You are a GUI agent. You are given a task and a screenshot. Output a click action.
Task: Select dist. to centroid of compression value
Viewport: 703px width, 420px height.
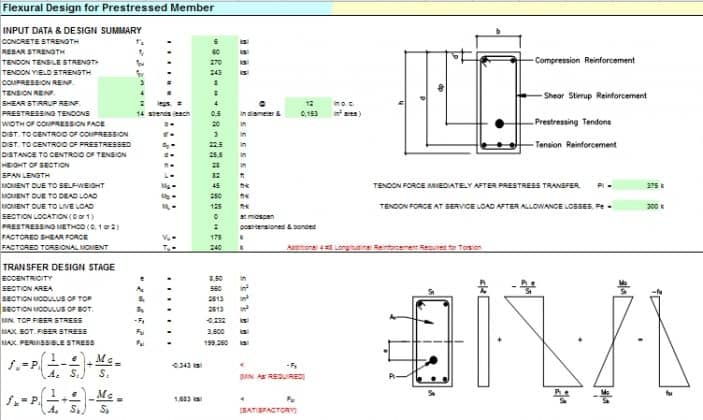(215, 134)
